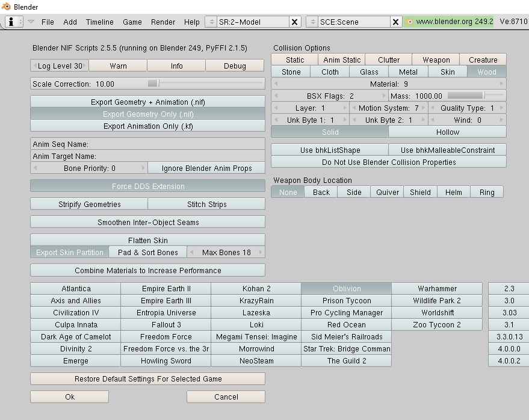This screenshot has width=529, height=420.
Task: Set weapon body location to Back
Action: pos(321,193)
